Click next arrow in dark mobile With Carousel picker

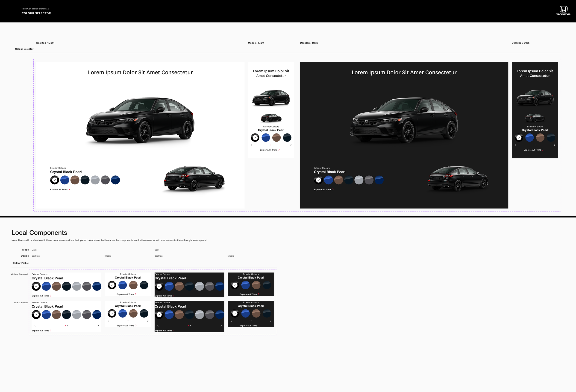coord(271,321)
